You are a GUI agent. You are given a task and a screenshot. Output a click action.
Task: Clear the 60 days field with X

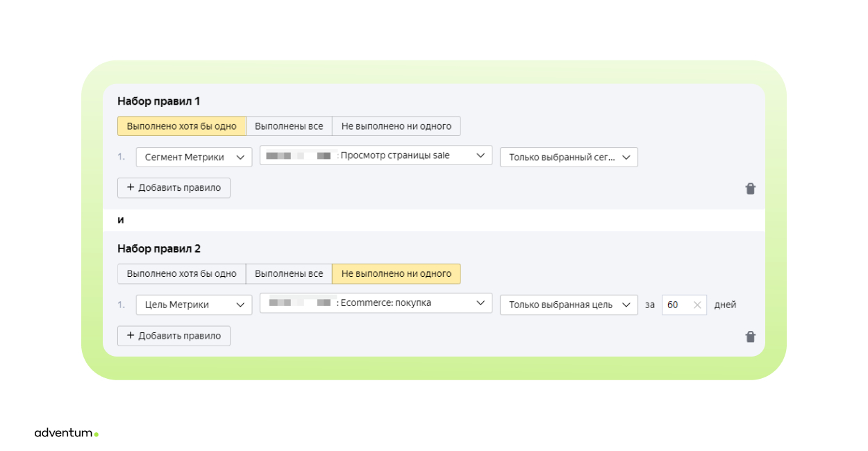pyautogui.click(x=697, y=305)
